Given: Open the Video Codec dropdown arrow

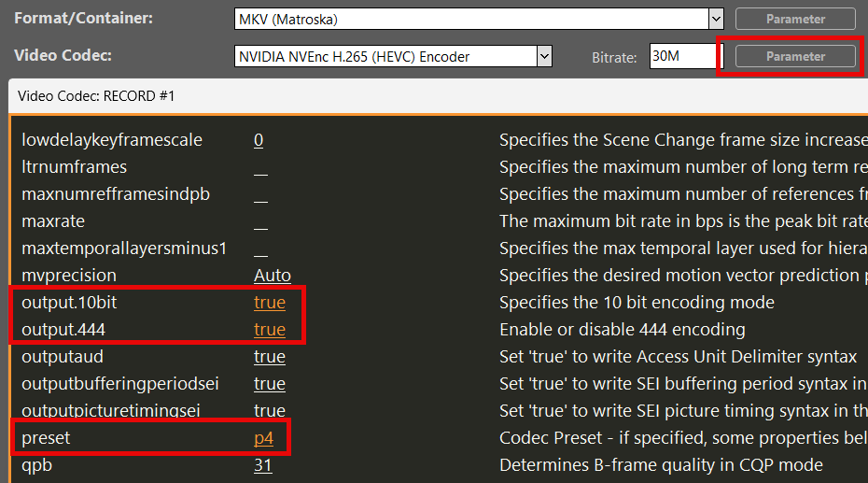Looking at the screenshot, I should [x=544, y=57].
